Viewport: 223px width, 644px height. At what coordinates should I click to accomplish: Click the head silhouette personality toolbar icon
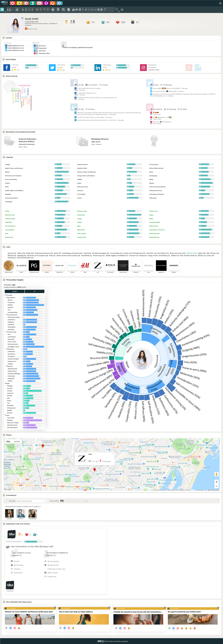point(69,10)
